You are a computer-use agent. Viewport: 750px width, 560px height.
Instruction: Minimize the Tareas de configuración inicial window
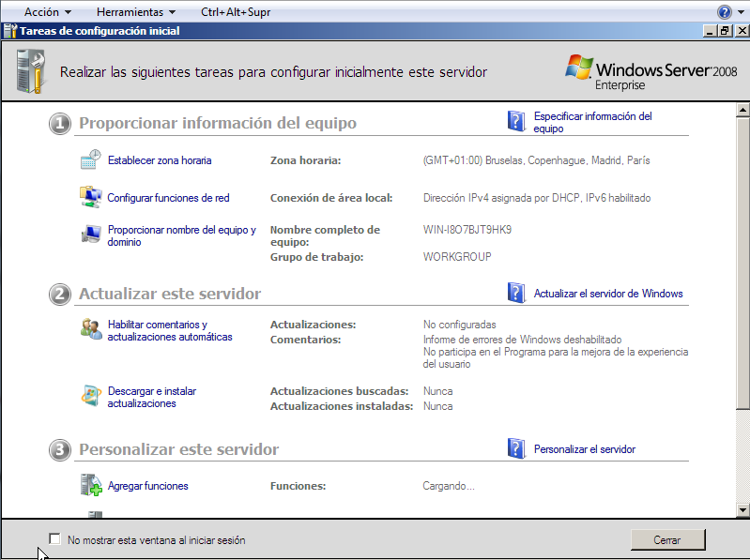710,31
